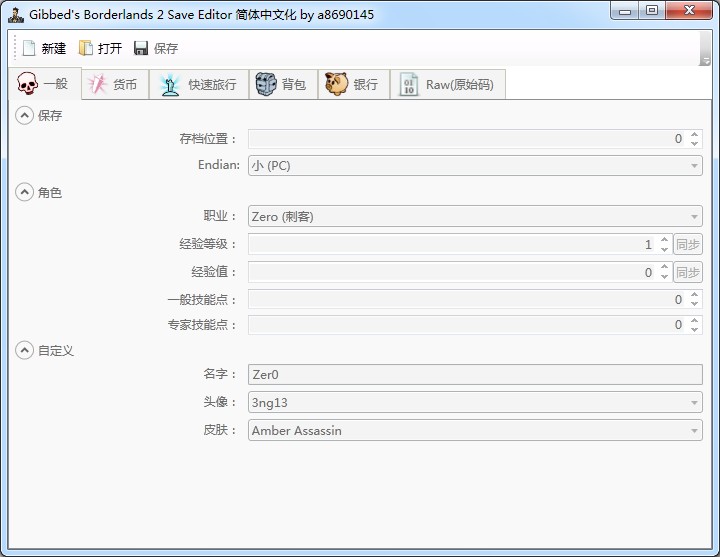Screen dimensions: 720x557
Task: Click the 打开 (Open) folder icon
Action: coord(85,48)
